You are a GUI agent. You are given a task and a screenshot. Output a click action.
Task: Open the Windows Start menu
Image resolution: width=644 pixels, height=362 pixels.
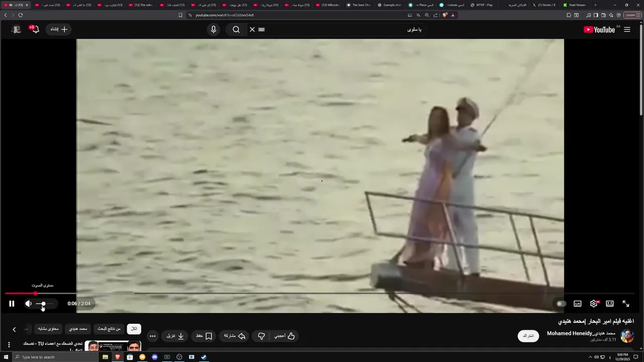(6, 357)
